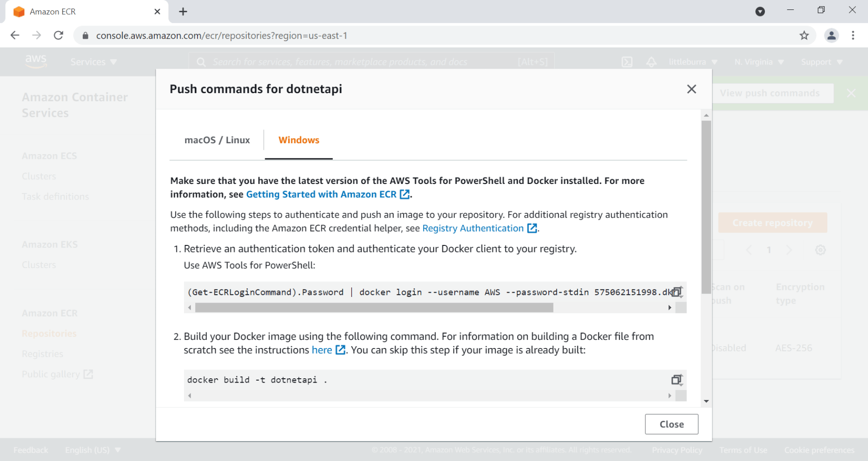This screenshot has height=461, width=868.
Task: Open the Chrome three-dot menu
Action: 853,35
